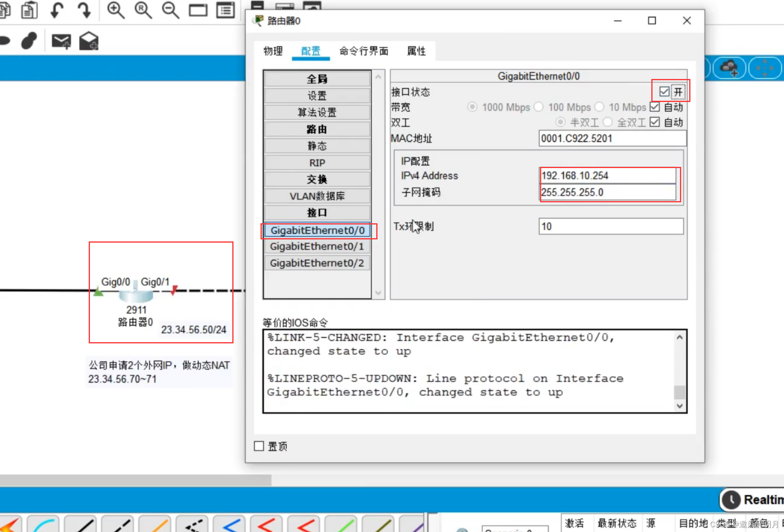Open the 设置 configuration page

(x=317, y=96)
